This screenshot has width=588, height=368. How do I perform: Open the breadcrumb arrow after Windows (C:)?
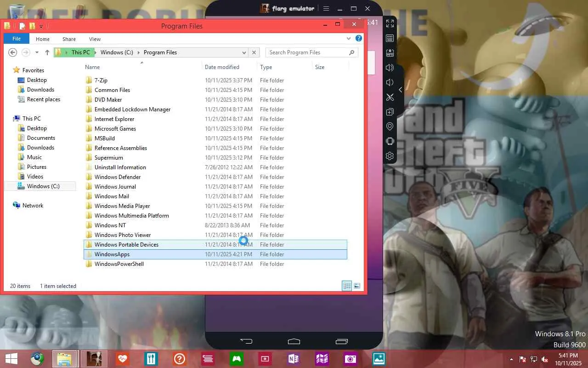[139, 52]
